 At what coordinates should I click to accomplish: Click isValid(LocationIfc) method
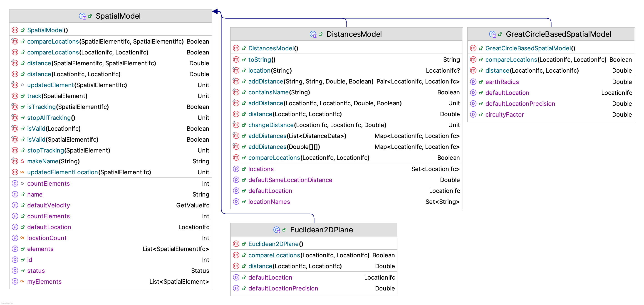(x=111, y=129)
